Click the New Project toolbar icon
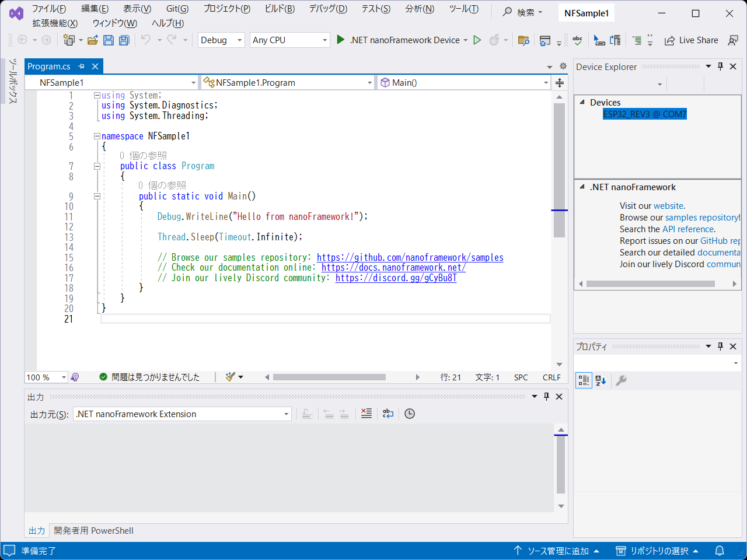The width and height of the screenshot is (747, 560). pos(69,40)
